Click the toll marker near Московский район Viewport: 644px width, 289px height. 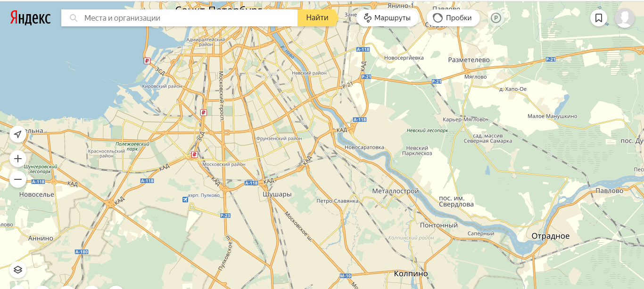point(194,154)
